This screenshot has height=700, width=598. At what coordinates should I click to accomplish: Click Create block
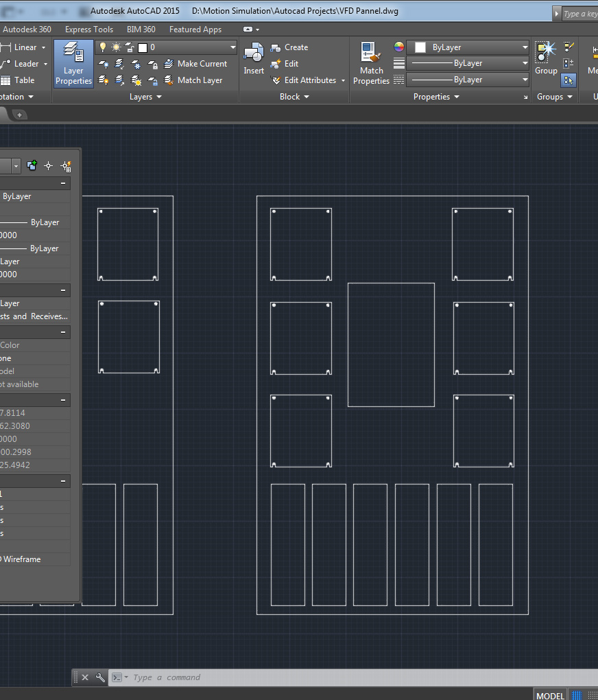[289, 47]
